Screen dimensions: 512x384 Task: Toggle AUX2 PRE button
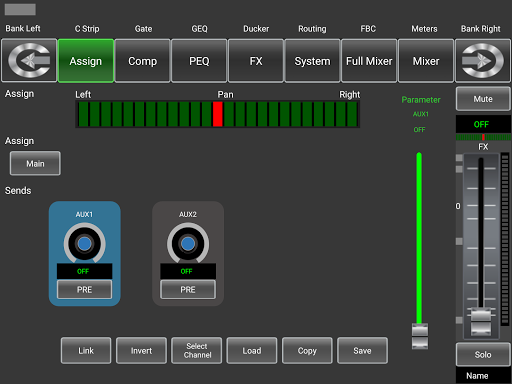tap(188, 289)
